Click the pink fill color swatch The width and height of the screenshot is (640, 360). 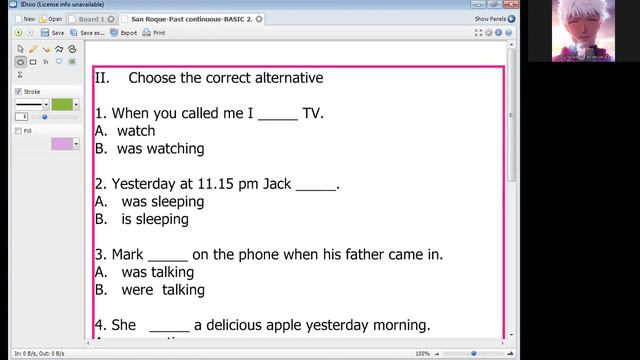click(x=62, y=144)
